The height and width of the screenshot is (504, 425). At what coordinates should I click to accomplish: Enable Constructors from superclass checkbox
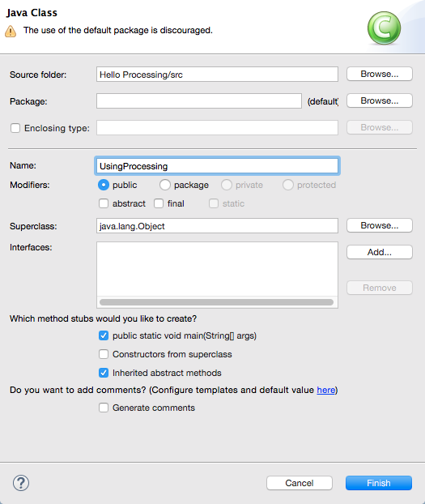click(x=104, y=354)
